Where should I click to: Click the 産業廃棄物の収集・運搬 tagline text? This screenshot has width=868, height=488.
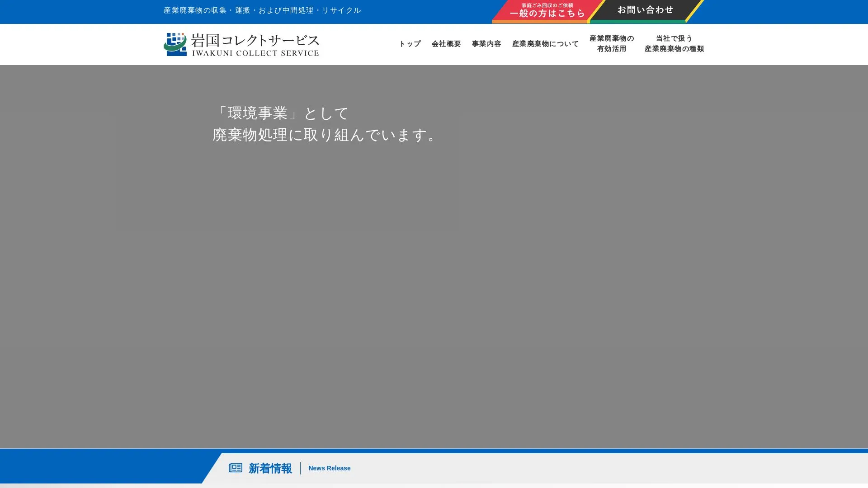[x=262, y=10]
